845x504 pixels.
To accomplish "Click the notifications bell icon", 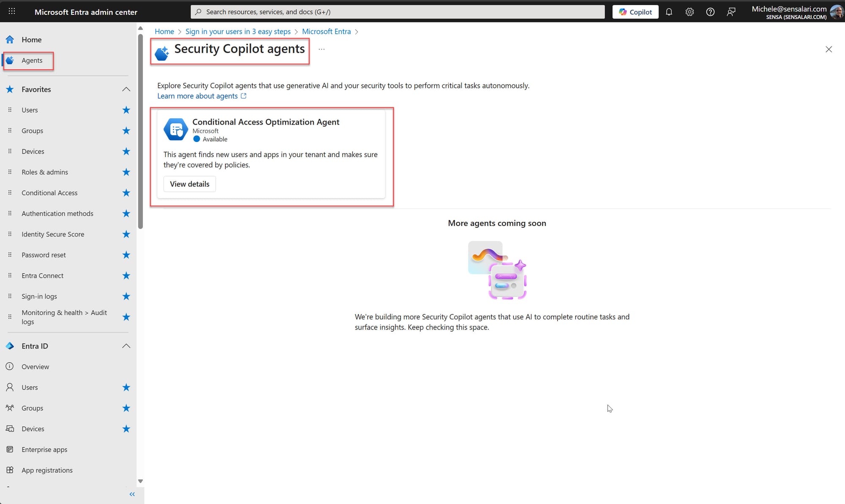I will tap(669, 12).
